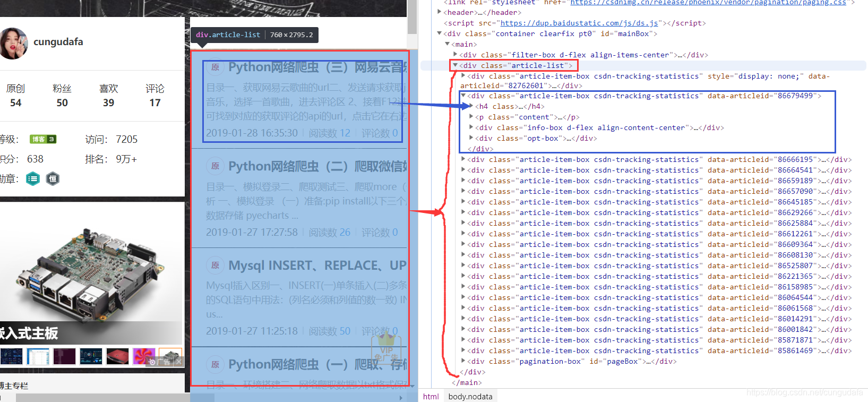
Task: Click the 阅读数 12 text
Action: (330, 133)
